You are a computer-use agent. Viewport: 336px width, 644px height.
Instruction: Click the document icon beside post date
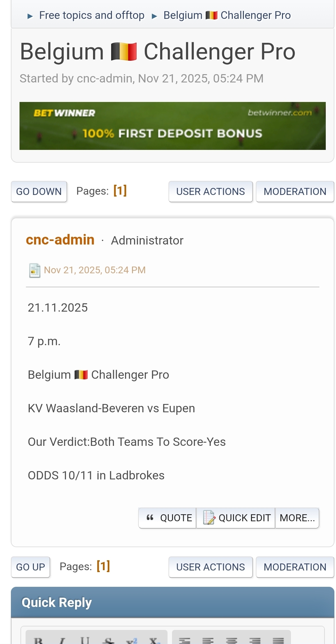(35, 270)
